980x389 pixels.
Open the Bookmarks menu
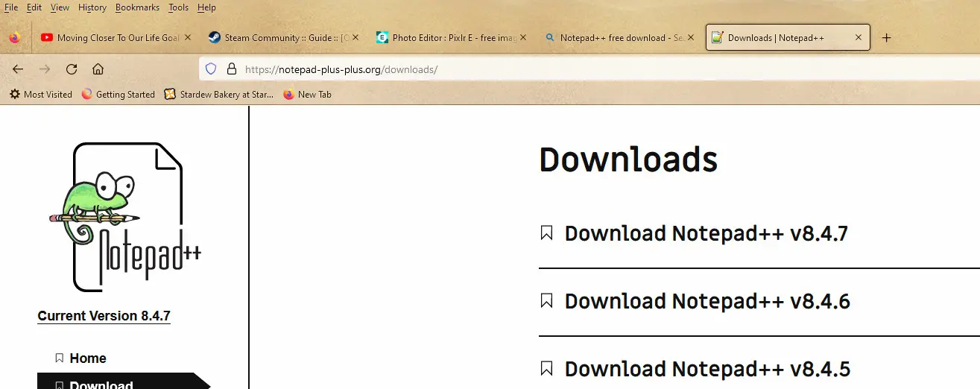point(139,7)
